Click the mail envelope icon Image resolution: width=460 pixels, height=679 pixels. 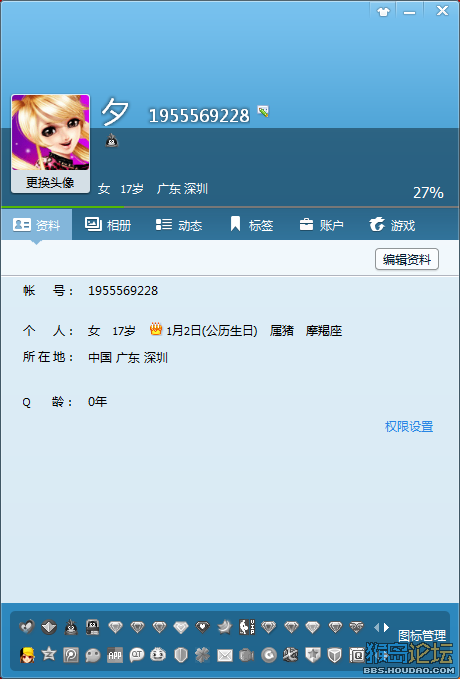225,655
